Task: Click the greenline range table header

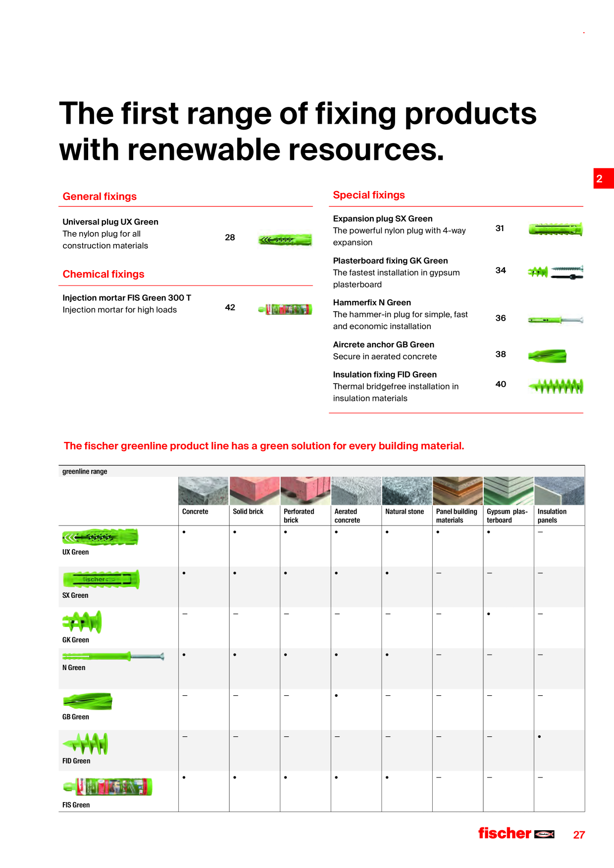Action: click(85, 472)
